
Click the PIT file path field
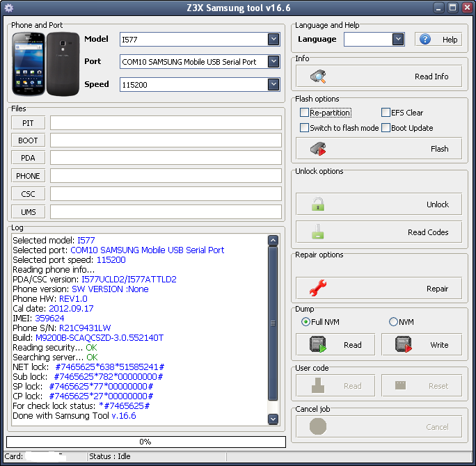pyautogui.click(x=166, y=123)
